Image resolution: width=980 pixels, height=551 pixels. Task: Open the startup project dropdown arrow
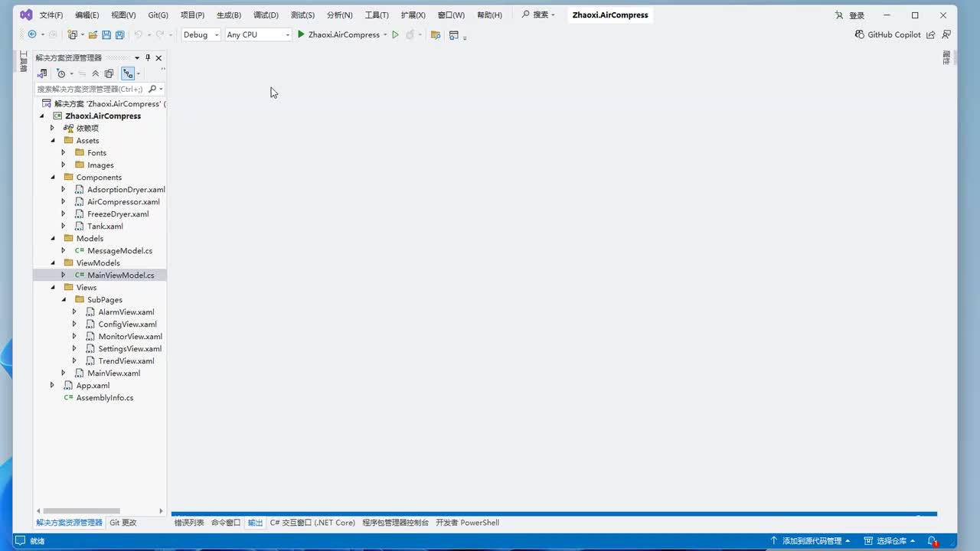(385, 34)
